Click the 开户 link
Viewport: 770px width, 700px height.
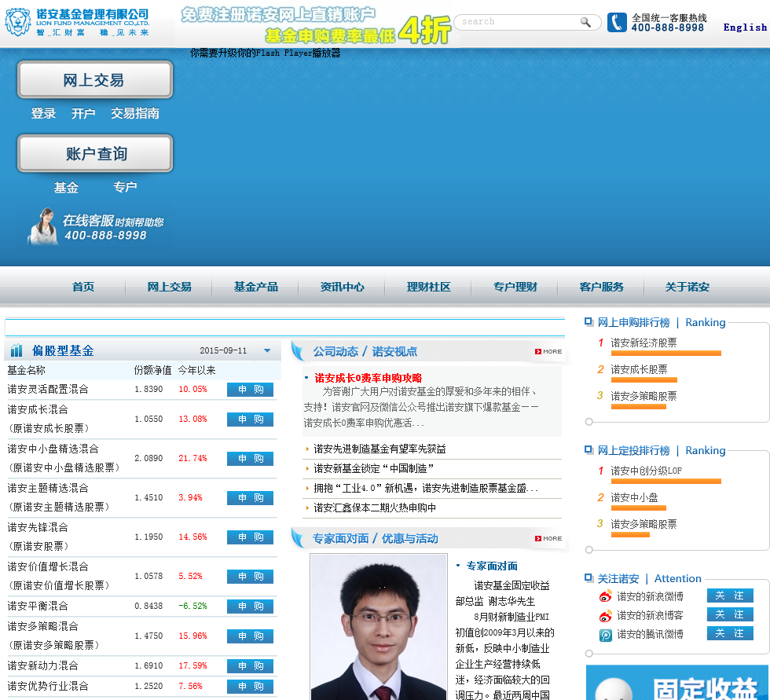click(x=83, y=113)
